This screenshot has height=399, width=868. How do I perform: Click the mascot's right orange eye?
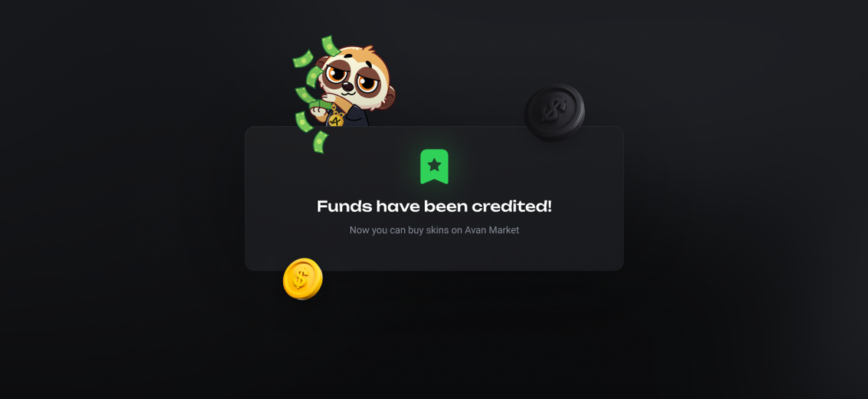368,84
